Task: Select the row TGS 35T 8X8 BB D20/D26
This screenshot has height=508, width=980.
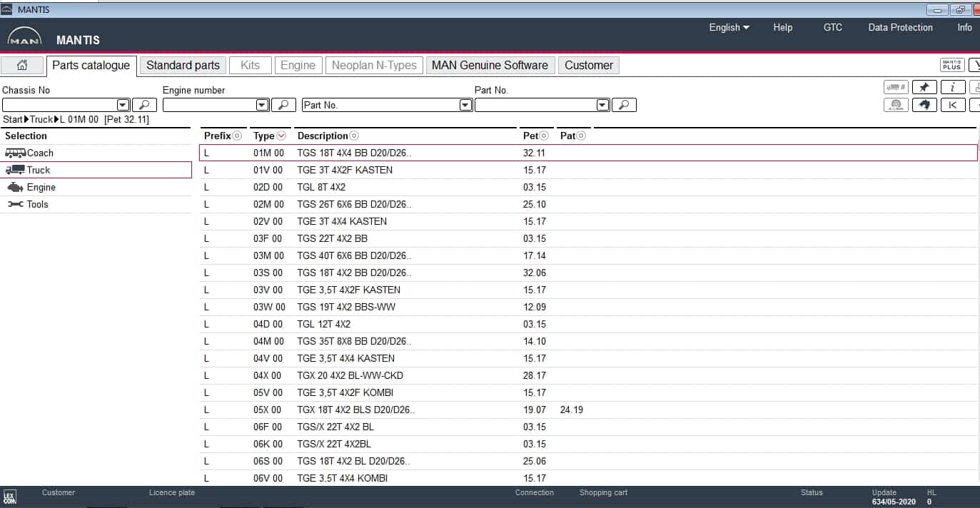Action: coord(588,341)
